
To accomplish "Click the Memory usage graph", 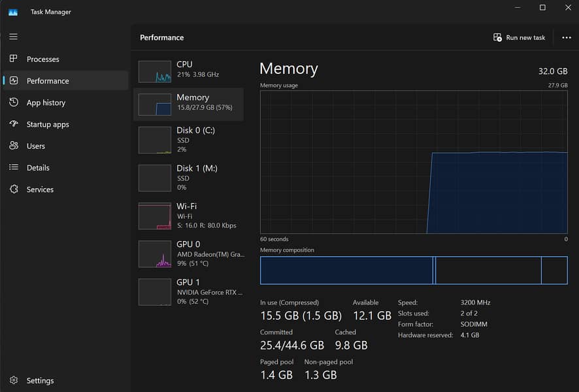I will click(413, 162).
